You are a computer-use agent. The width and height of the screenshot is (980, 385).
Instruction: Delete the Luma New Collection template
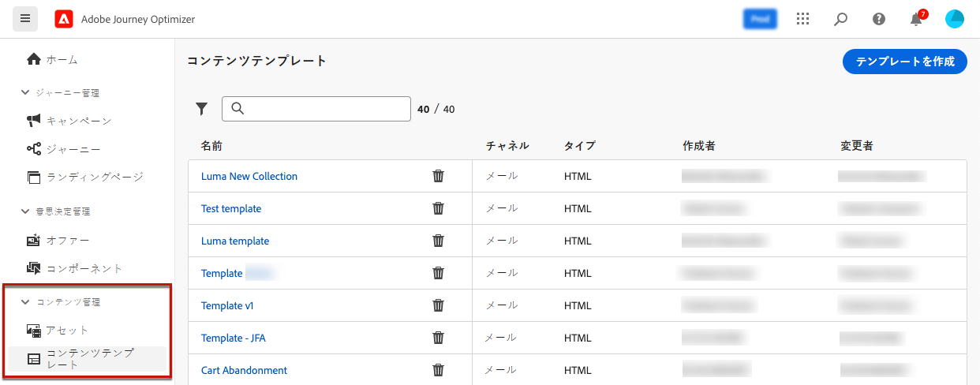pyautogui.click(x=439, y=176)
